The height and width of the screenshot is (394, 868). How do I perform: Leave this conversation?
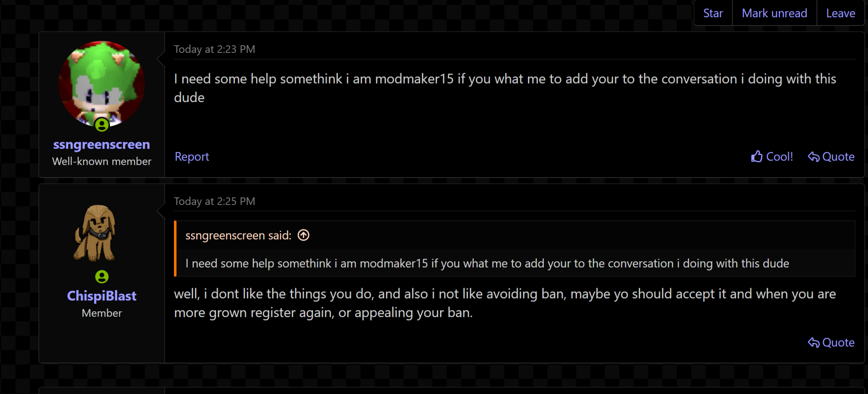click(840, 13)
